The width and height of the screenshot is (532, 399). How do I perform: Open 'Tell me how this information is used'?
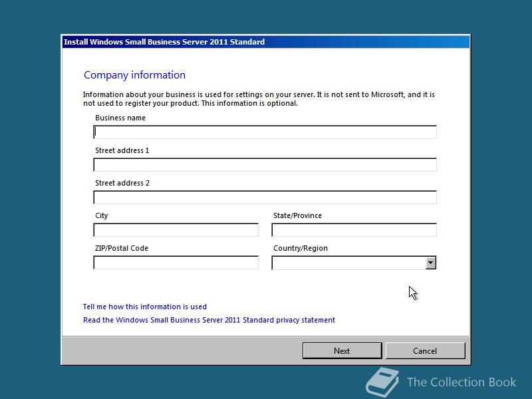click(x=145, y=307)
